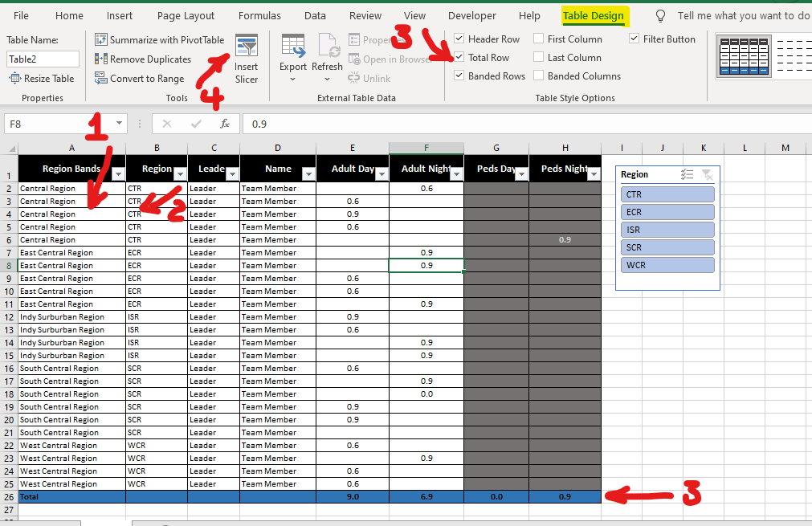Select Adult Day total cell 9.0

point(353,496)
